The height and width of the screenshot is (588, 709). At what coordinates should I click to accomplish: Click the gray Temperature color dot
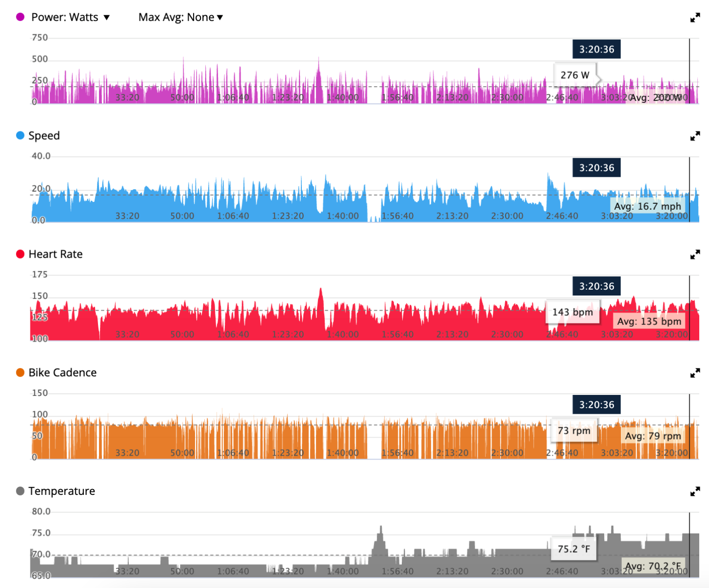(x=20, y=491)
